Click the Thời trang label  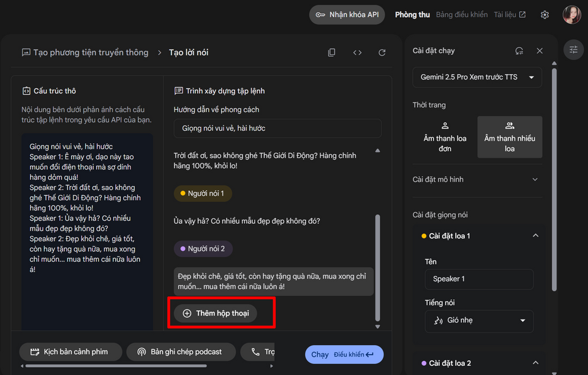click(429, 105)
